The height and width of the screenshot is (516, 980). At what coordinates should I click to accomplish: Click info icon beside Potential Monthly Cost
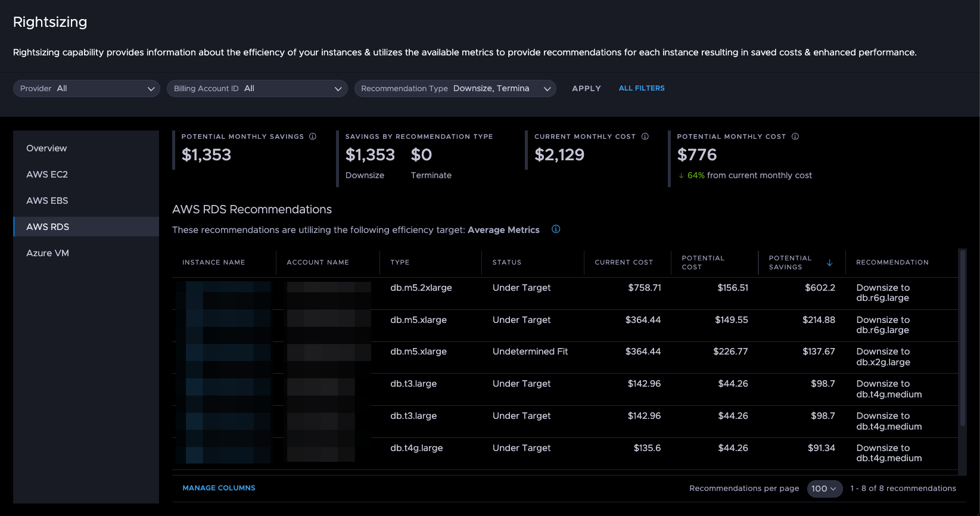(x=795, y=136)
